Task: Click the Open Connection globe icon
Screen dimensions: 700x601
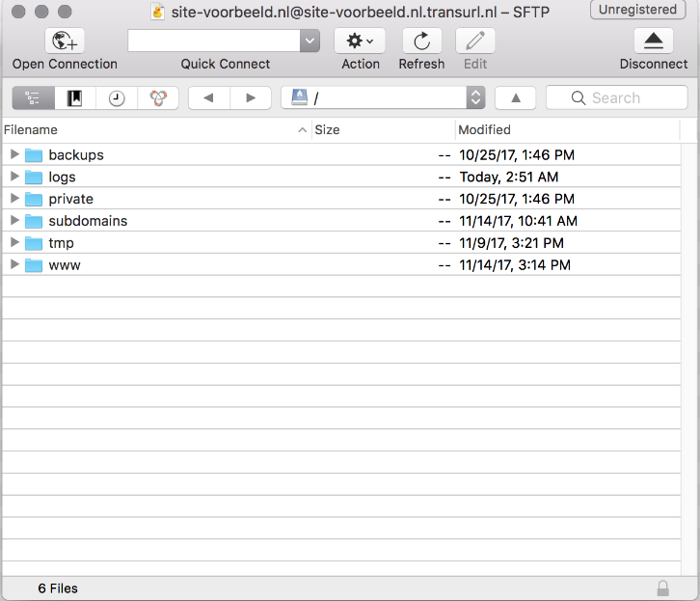Action: coord(65,41)
